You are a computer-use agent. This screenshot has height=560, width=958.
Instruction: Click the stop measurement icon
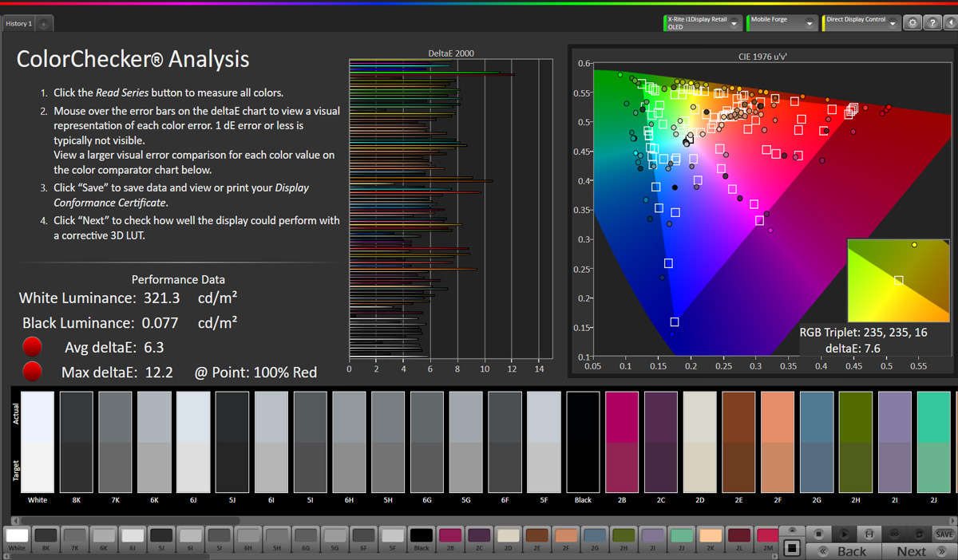tap(818, 534)
